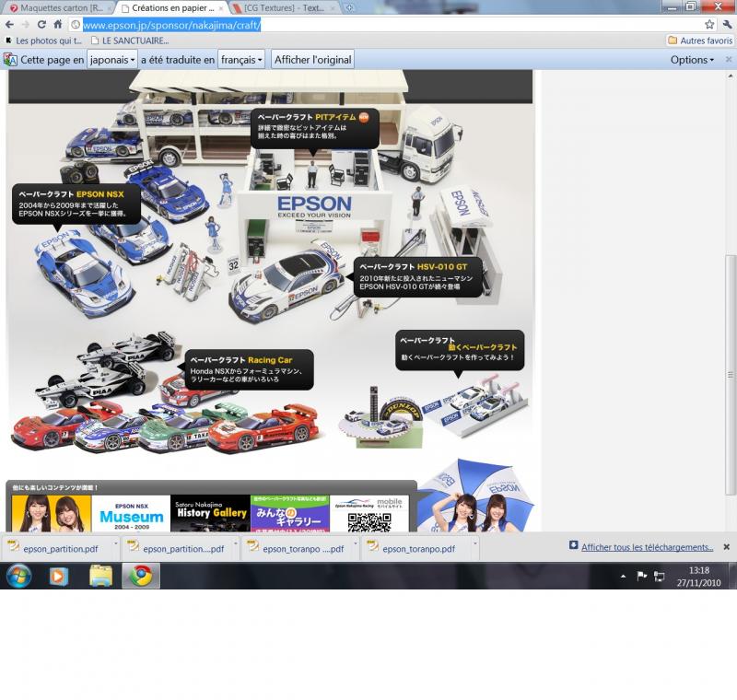Switch to the Maquettes carton tab
Image resolution: width=737 pixels, height=700 pixels.
[x=55, y=8]
